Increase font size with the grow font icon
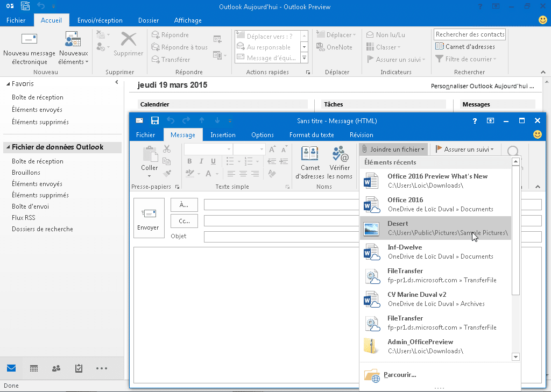The height and width of the screenshot is (392, 551). click(x=272, y=149)
